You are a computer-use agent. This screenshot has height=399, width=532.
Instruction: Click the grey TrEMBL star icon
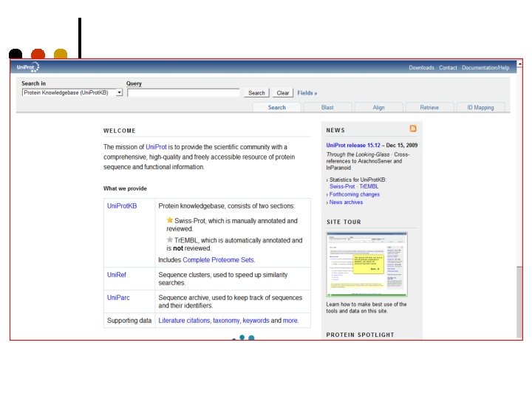[170, 239]
